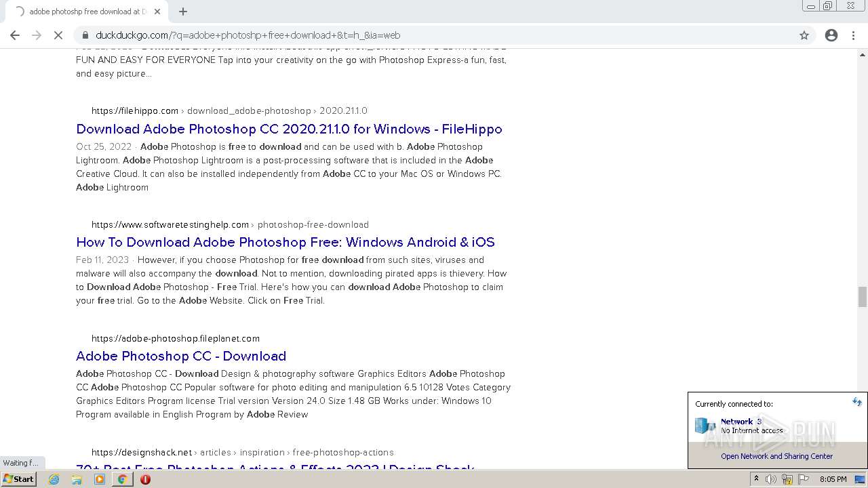Click the lock icon in address bar
868x488 pixels.
(85, 35)
